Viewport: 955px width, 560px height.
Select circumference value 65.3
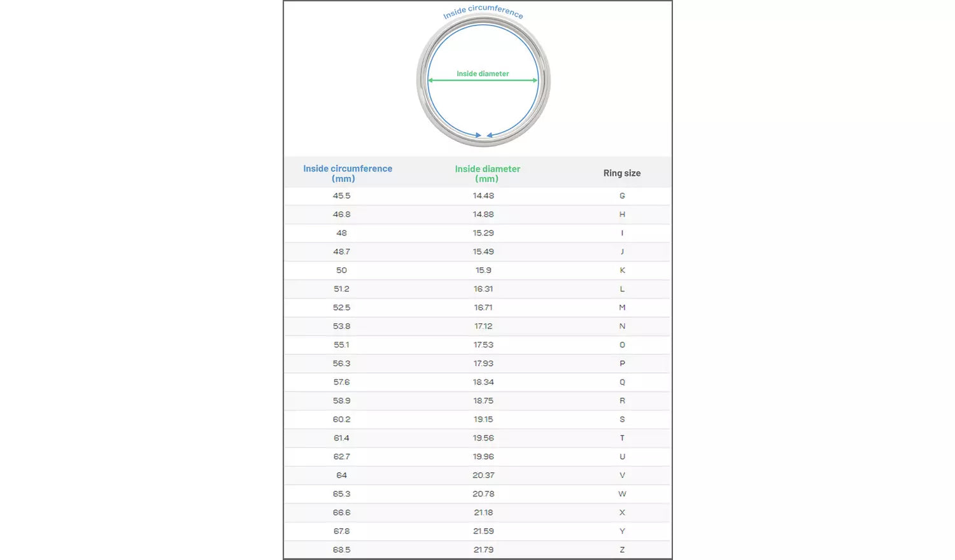tap(341, 494)
